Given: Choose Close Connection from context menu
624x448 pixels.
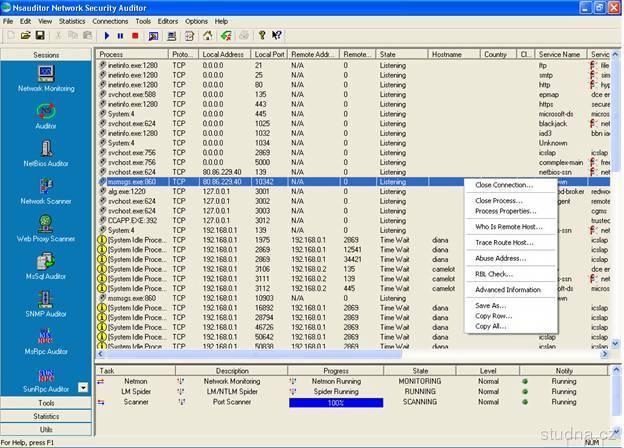Looking at the screenshot, I should coord(504,185).
